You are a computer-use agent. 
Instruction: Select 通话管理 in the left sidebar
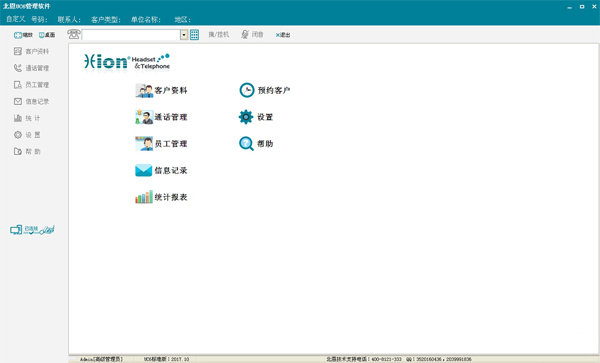click(31, 68)
